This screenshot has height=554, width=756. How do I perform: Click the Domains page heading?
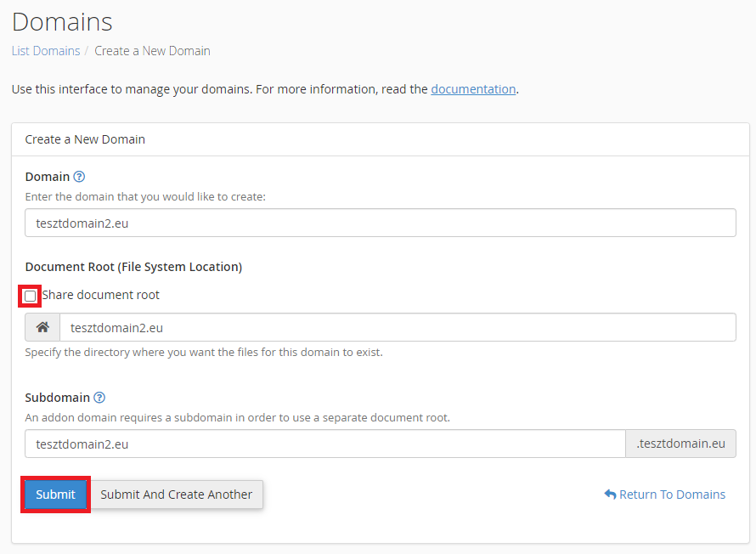(x=62, y=22)
